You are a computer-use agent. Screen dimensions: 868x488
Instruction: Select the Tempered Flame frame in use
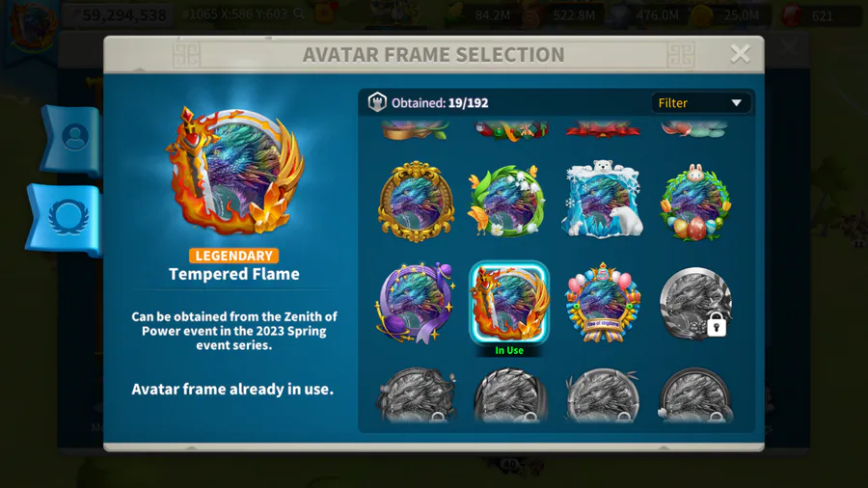pos(508,303)
